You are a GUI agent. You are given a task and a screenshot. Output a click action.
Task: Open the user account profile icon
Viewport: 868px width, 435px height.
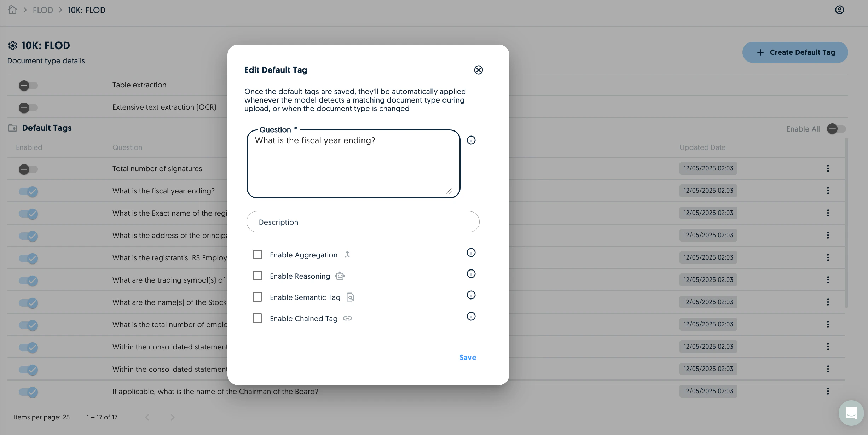[840, 10]
